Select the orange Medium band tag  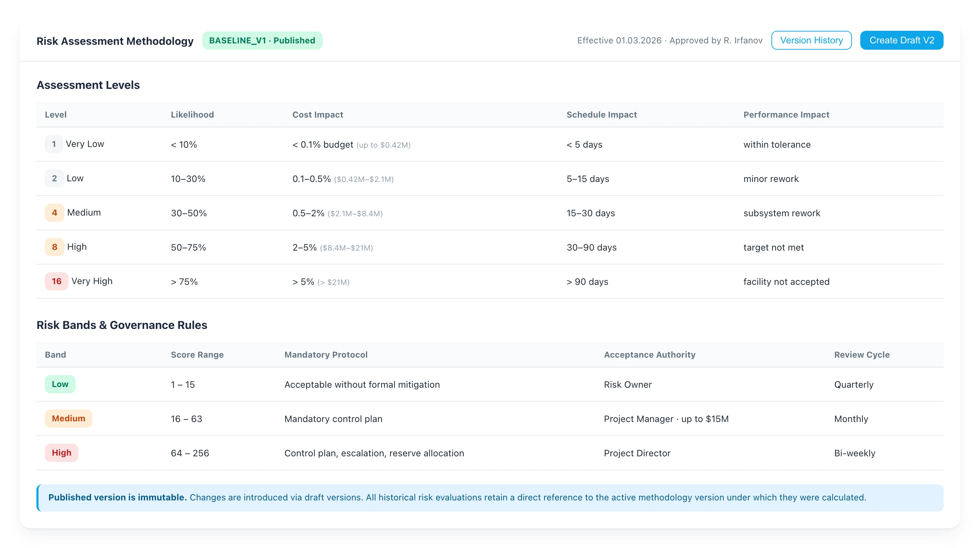tap(69, 418)
